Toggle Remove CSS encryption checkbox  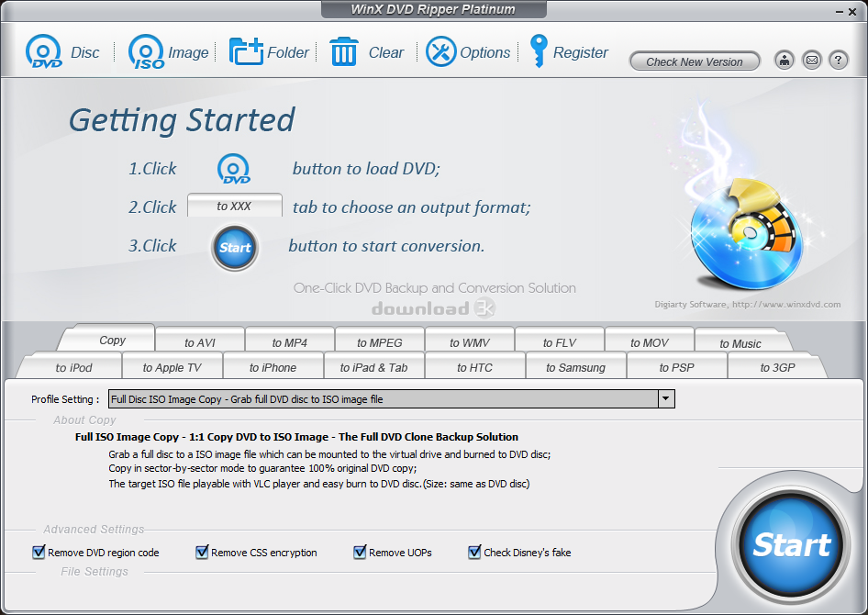[202, 553]
